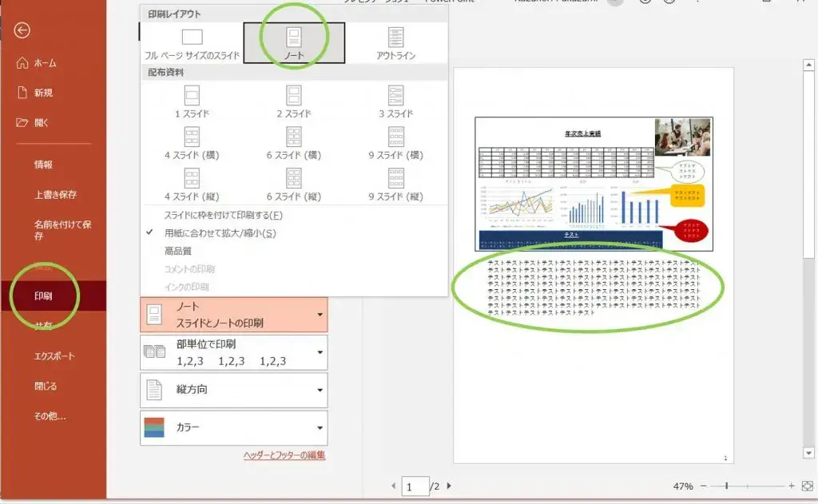Choose the ノート print layout icon

click(x=294, y=38)
